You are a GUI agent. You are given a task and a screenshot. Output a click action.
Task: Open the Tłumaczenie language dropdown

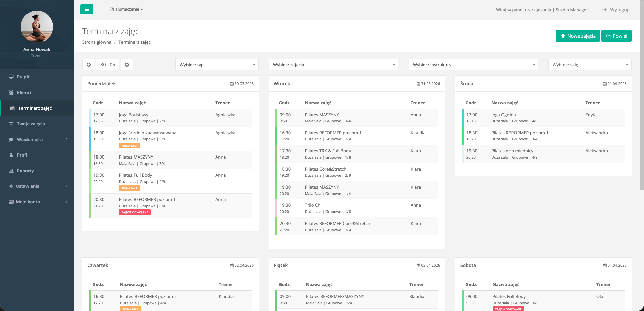(126, 9)
